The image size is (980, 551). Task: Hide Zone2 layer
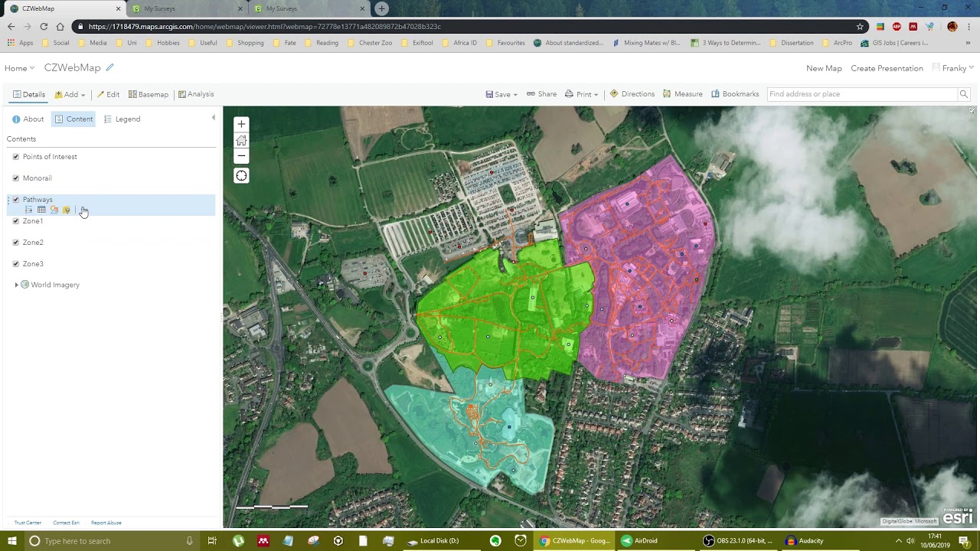pyautogui.click(x=16, y=243)
